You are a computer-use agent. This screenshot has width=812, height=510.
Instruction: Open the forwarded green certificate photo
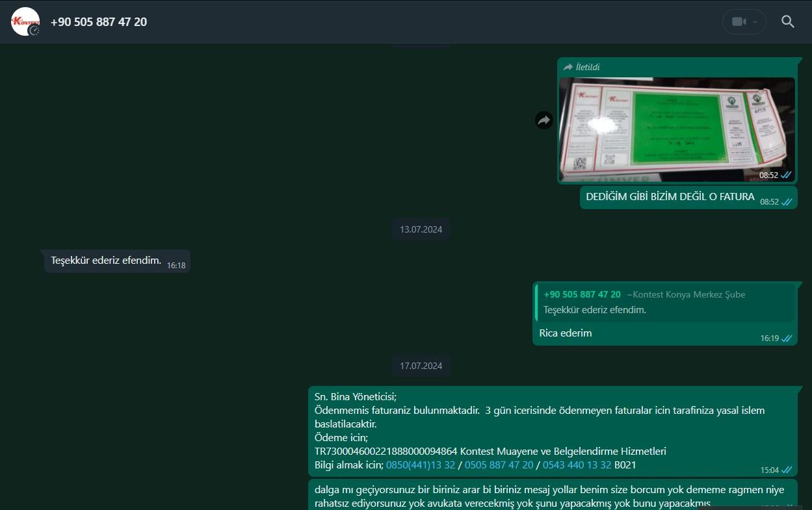point(677,130)
